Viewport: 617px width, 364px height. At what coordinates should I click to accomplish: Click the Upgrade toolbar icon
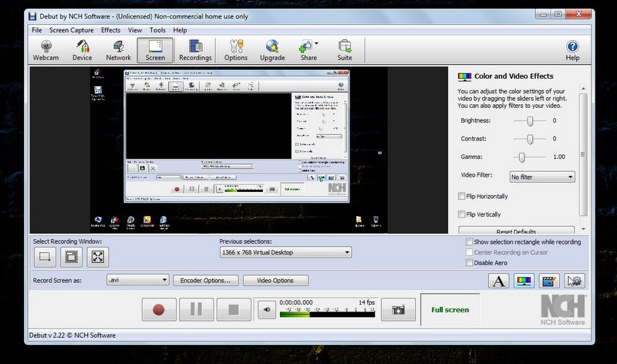point(272,50)
